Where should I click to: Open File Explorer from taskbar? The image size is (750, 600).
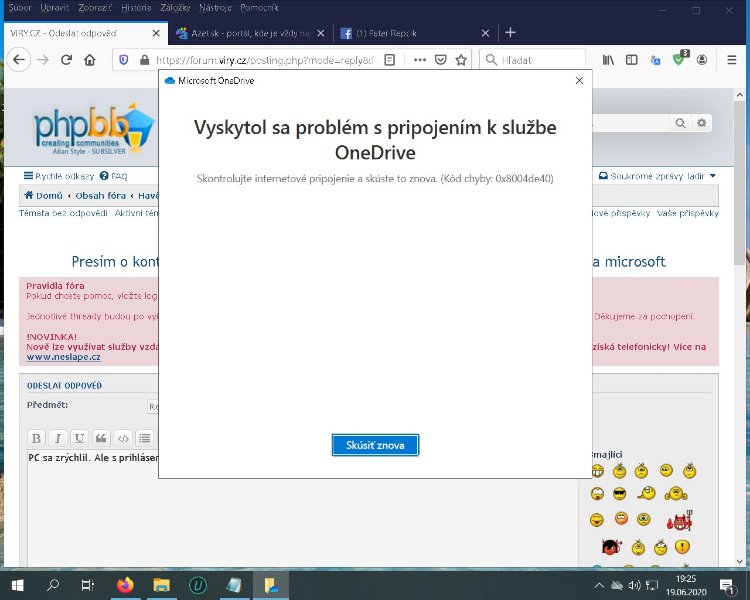coord(161,585)
